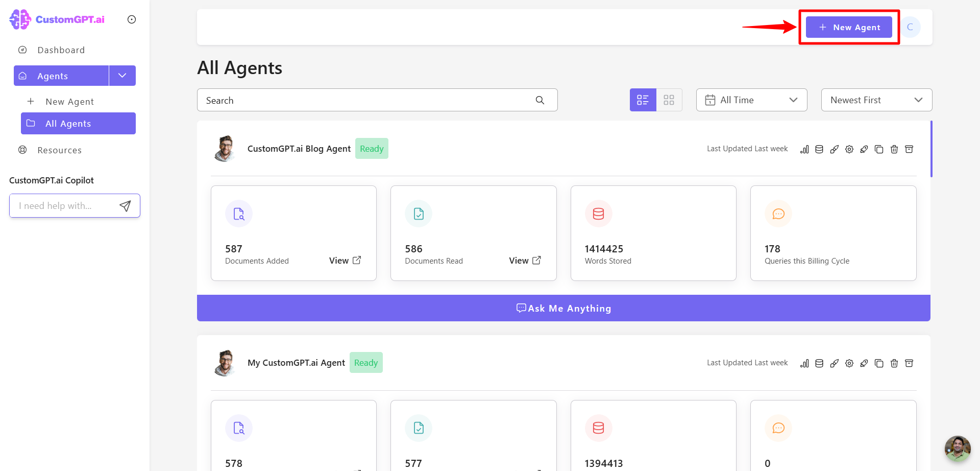
Task: Open the Newest First sort dropdown
Action: [x=877, y=100]
